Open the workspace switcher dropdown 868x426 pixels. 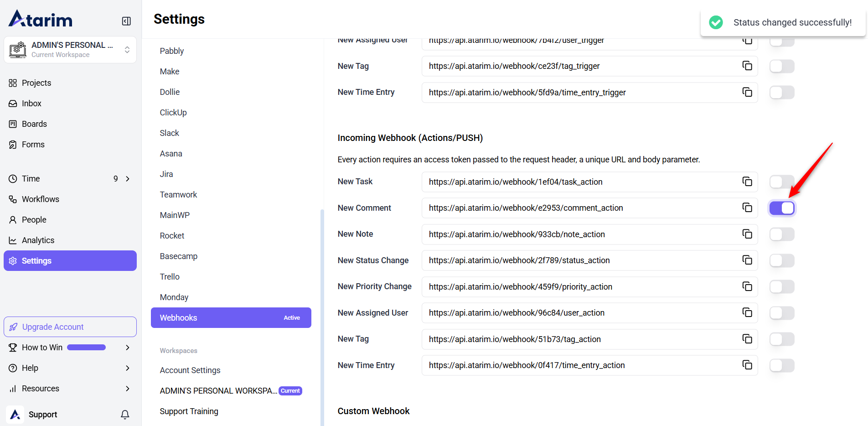tap(127, 50)
